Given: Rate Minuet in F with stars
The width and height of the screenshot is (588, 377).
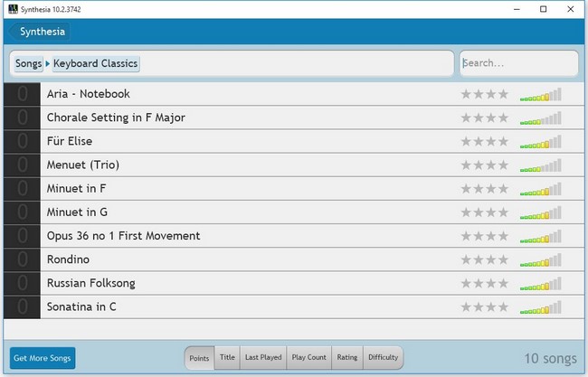Looking at the screenshot, I should click(x=485, y=188).
